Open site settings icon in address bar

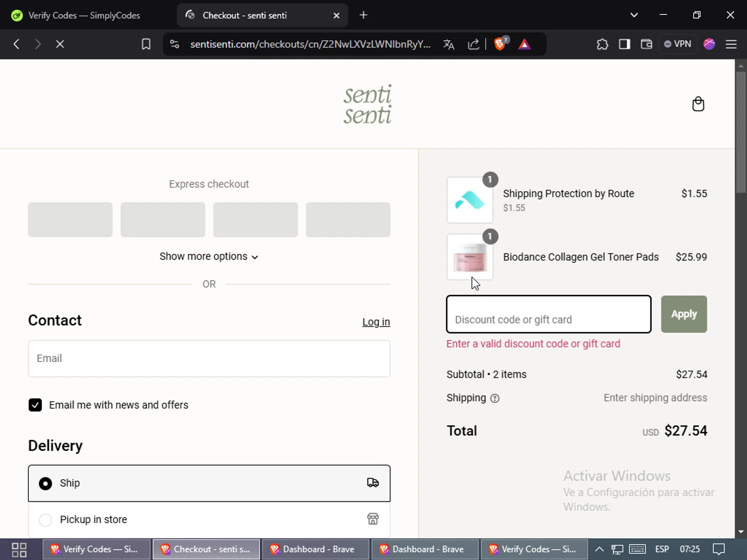coord(174,44)
